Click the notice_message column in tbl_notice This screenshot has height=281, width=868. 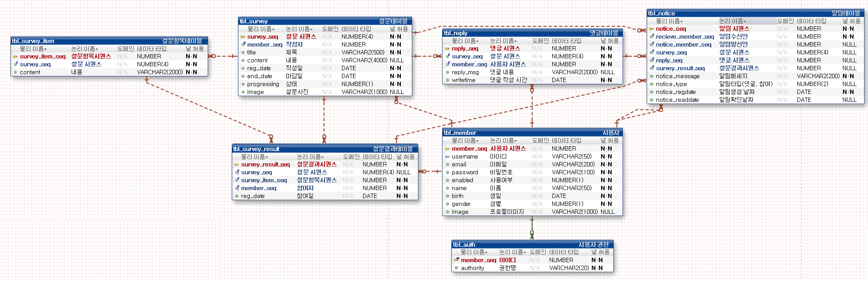coord(755,76)
